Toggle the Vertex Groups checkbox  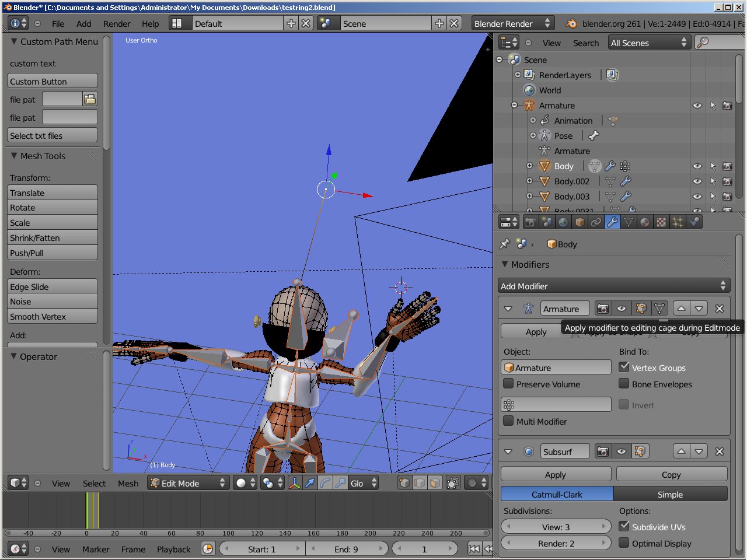point(624,367)
